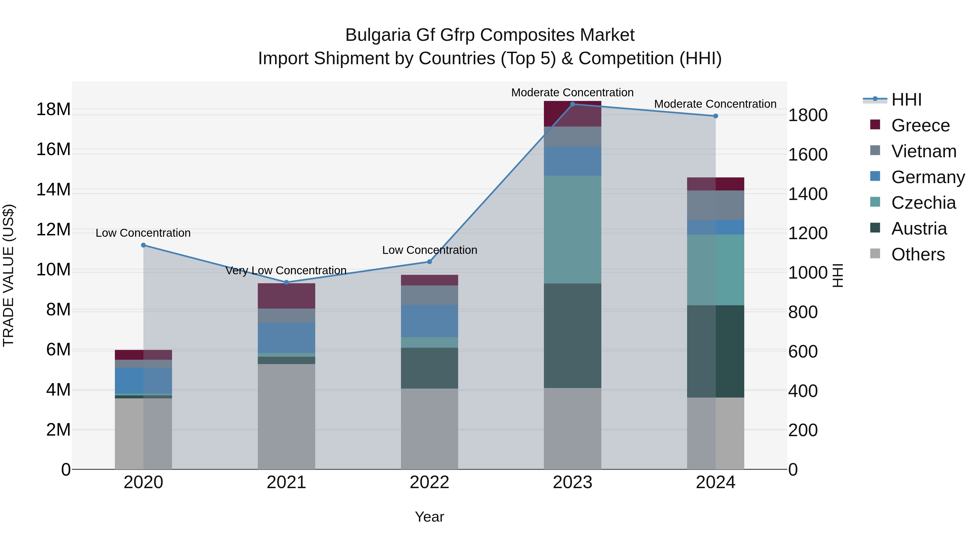Click the 2023 HHI data point
980x551 pixels.
click(572, 104)
